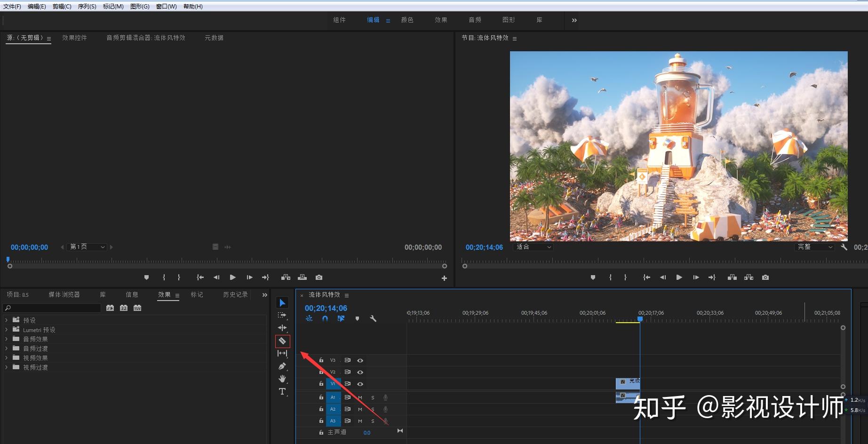The width and height of the screenshot is (868, 444).
Task: Open program monitor settings wrench
Action: (844, 247)
